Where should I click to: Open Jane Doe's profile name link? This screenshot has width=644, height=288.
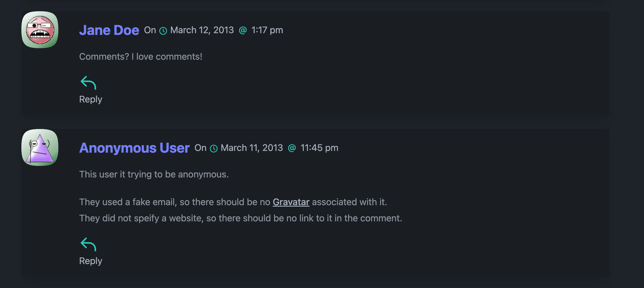(x=109, y=30)
